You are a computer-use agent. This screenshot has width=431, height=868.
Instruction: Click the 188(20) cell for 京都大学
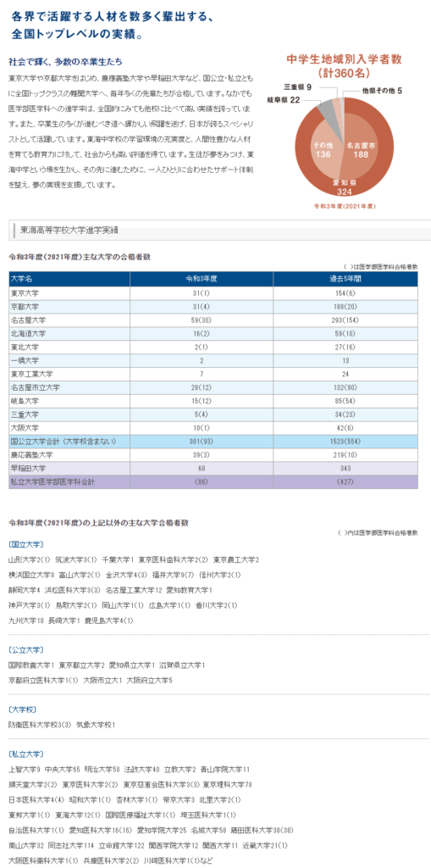click(x=345, y=306)
